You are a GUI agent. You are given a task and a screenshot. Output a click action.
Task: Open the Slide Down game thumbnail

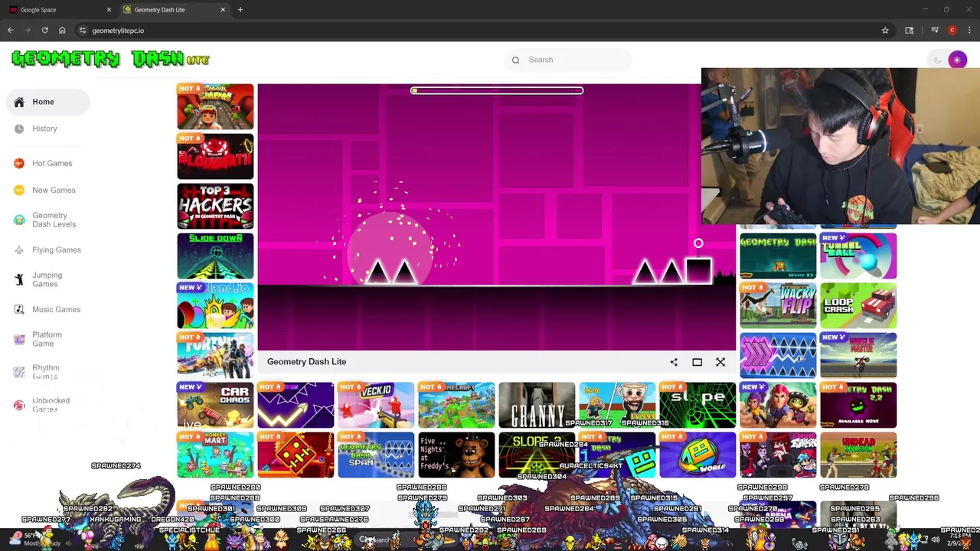tap(215, 256)
